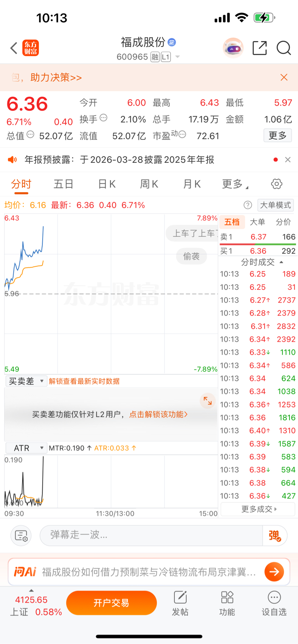The image size is (298, 644).
Task: Tap the 年报预披露 announcement text
Action: coord(120,160)
